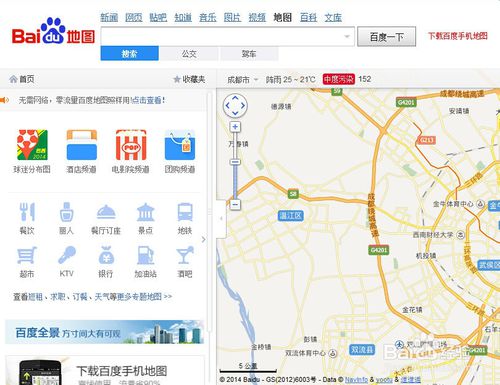Screen dimensions: 500x385
Task: Open the 知道 Zhidao nav link
Action: tap(183, 17)
